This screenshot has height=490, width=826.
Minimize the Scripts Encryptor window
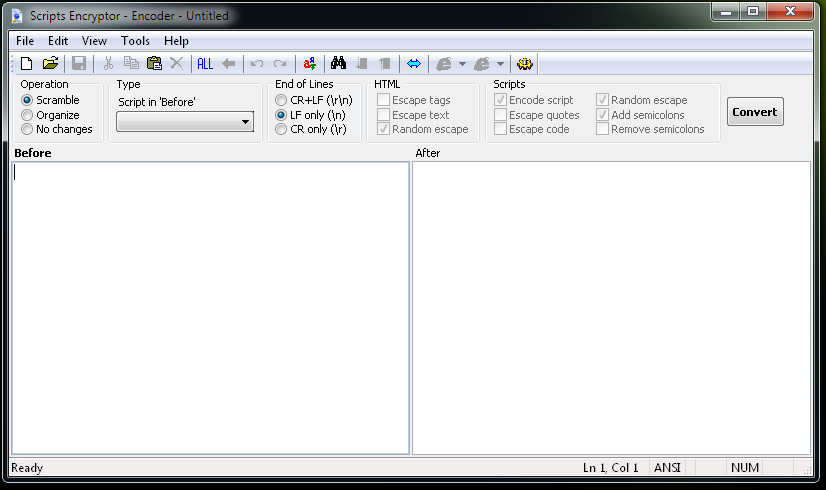(726, 12)
